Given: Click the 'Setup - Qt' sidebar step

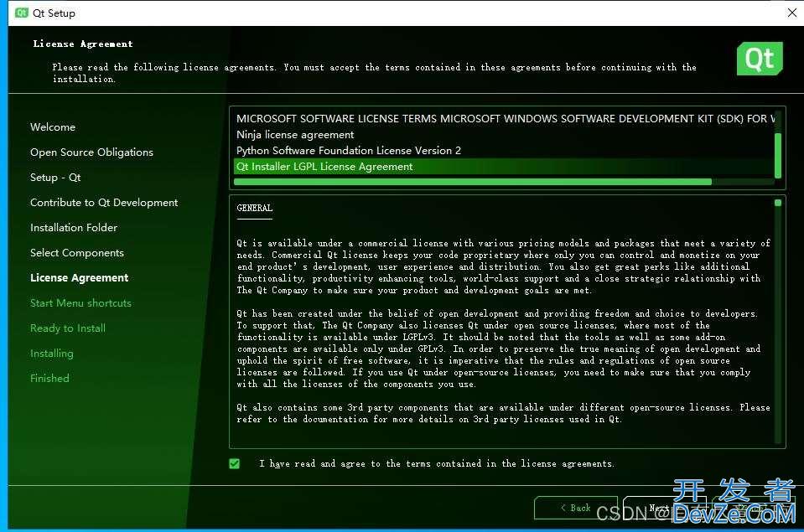Looking at the screenshot, I should (x=55, y=178).
